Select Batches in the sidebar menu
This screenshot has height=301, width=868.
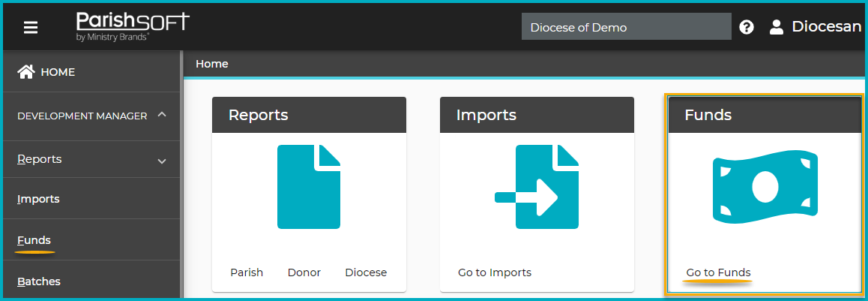[x=39, y=281]
